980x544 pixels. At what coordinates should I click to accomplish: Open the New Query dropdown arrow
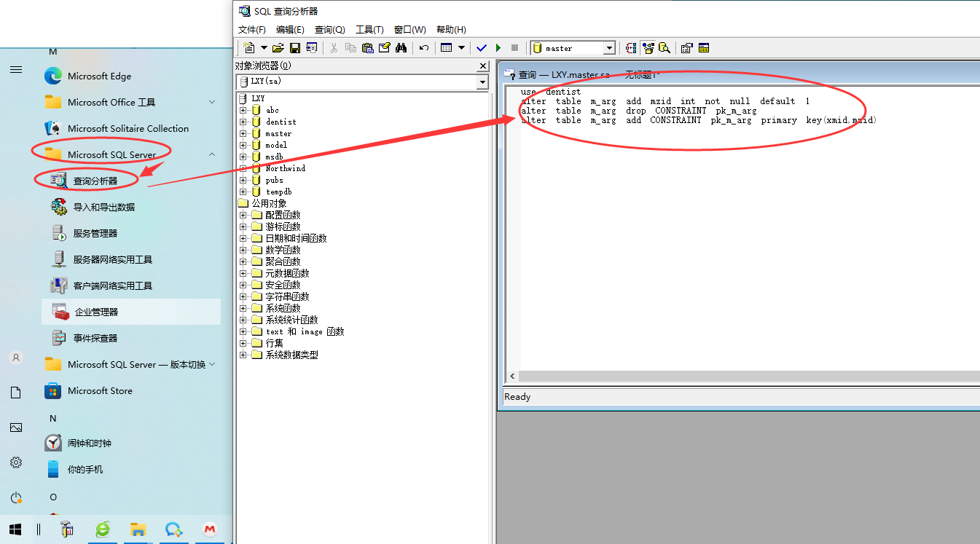click(x=264, y=48)
